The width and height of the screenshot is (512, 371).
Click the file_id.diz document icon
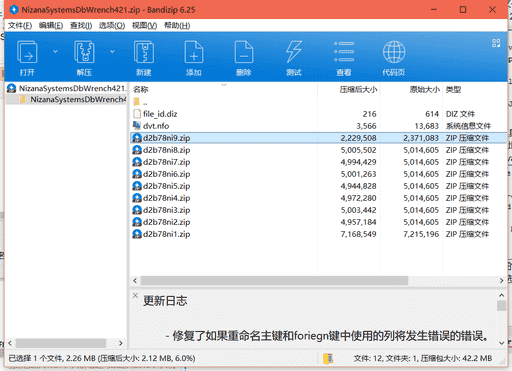(x=137, y=114)
